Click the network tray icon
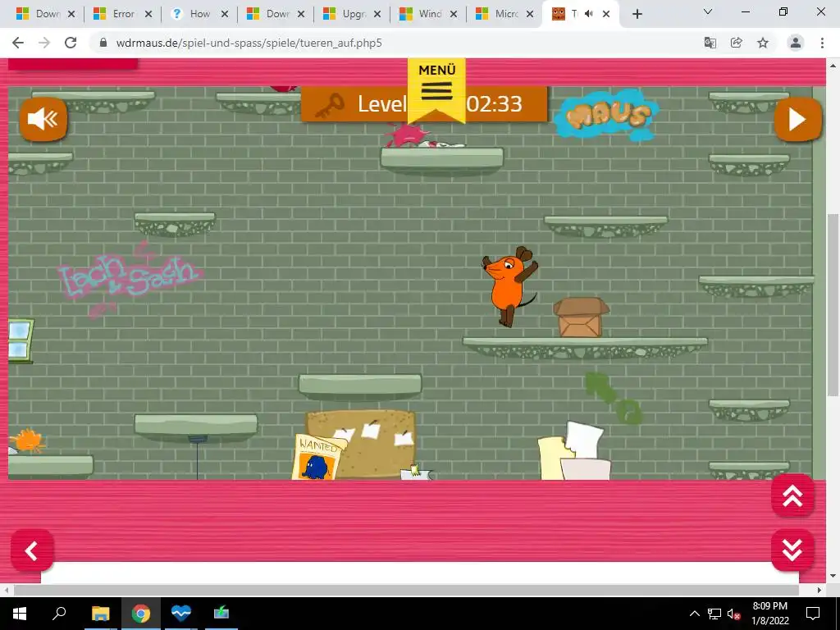840x630 pixels. pos(714,614)
